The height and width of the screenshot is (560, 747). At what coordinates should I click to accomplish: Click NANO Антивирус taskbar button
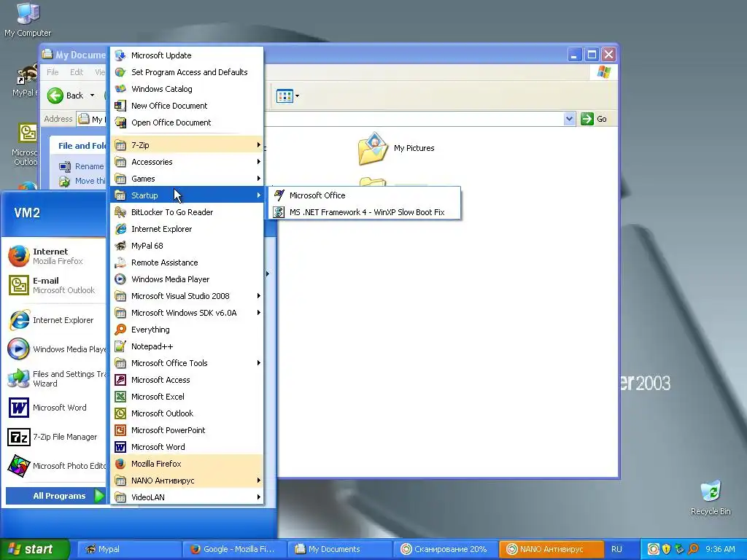pyautogui.click(x=551, y=549)
